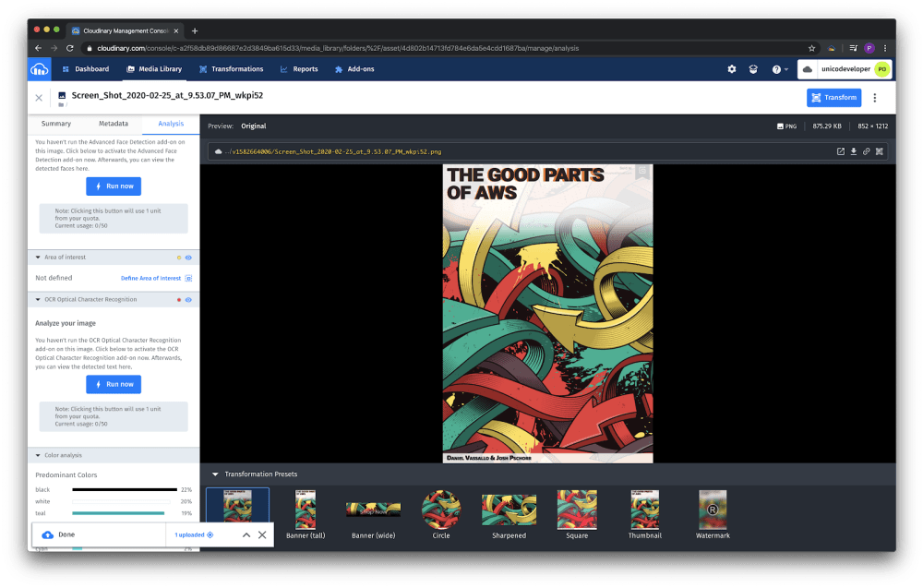The height and width of the screenshot is (588, 923).
Task: Click the book cover preview image
Action: tap(547, 314)
